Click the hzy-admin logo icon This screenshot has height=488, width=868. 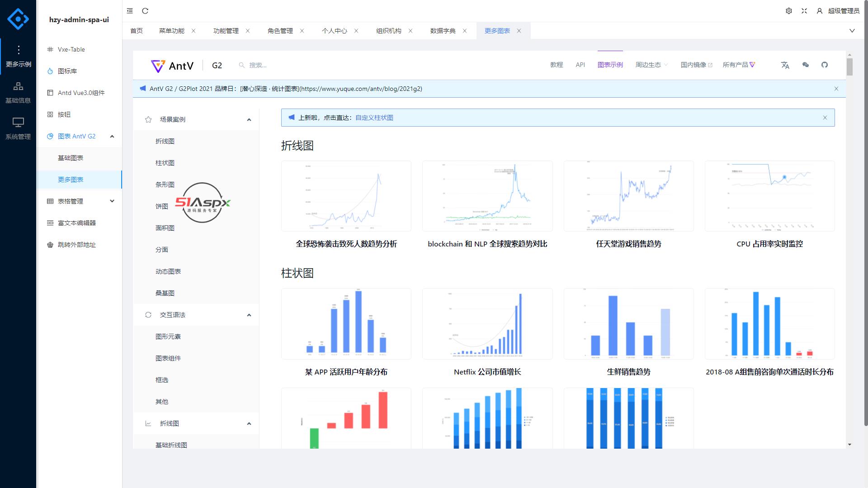click(18, 19)
